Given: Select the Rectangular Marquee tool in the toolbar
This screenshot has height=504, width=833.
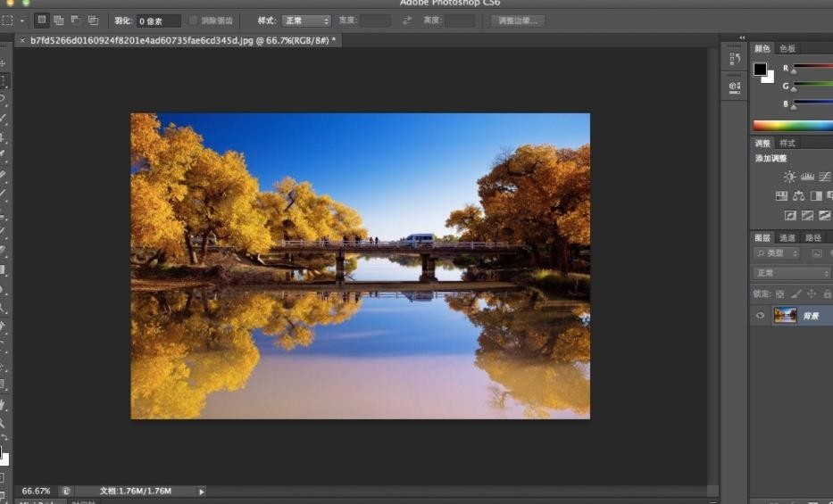Looking at the screenshot, I should pyautogui.click(x=4, y=81).
